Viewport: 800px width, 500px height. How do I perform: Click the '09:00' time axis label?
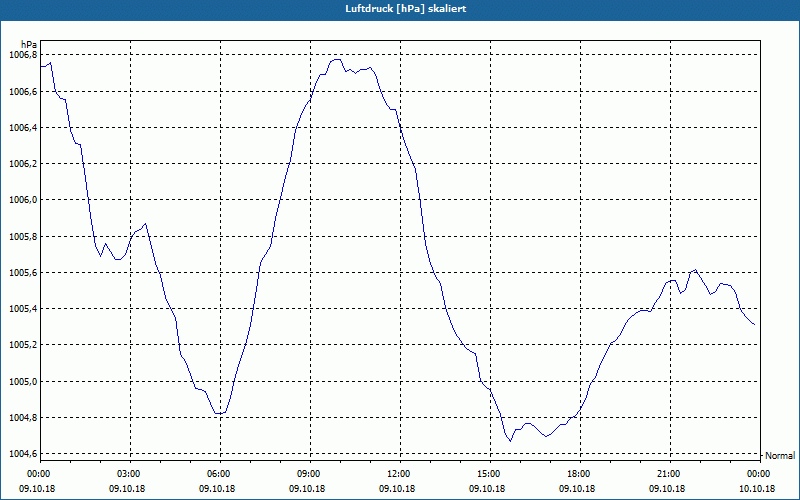point(308,473)
